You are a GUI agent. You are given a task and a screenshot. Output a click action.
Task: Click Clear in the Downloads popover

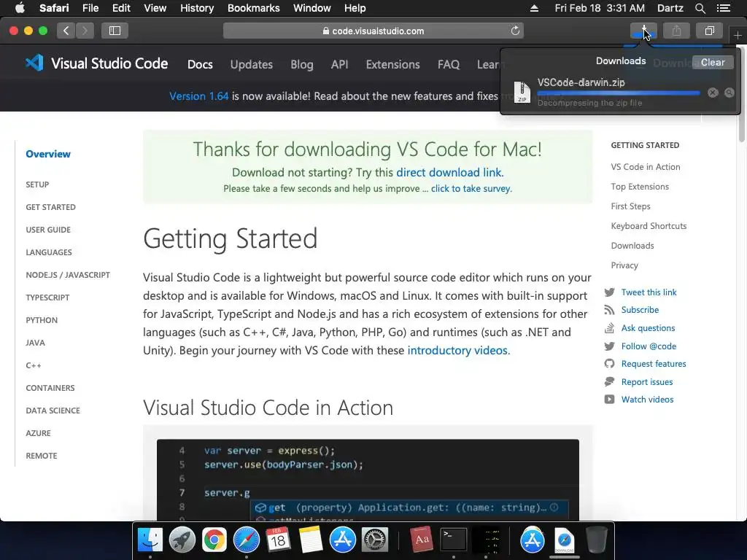712,63
